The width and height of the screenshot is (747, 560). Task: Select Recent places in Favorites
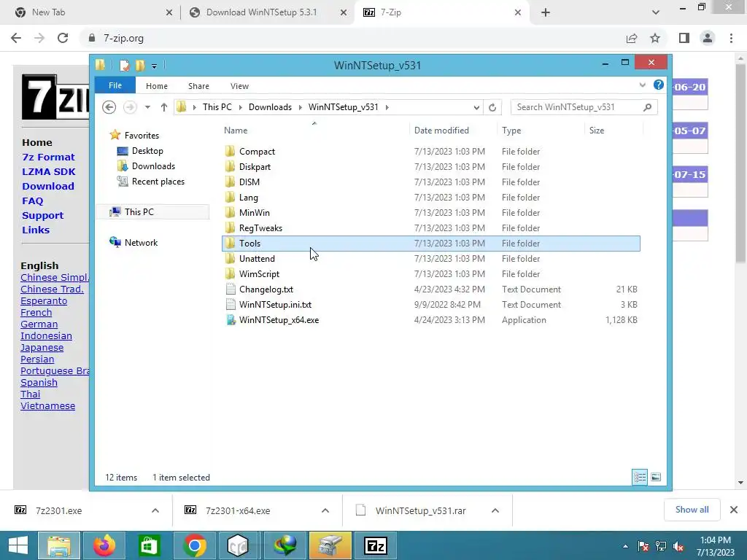point(158,182)
